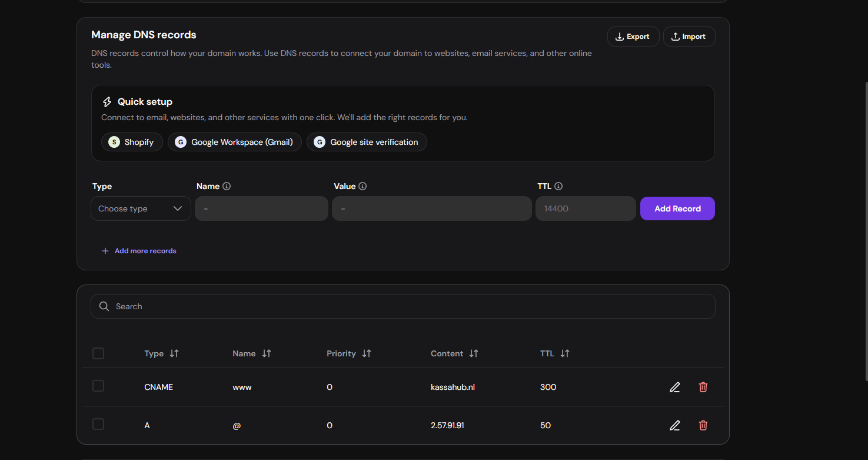Click the Quick setup lightning icon

107,102
